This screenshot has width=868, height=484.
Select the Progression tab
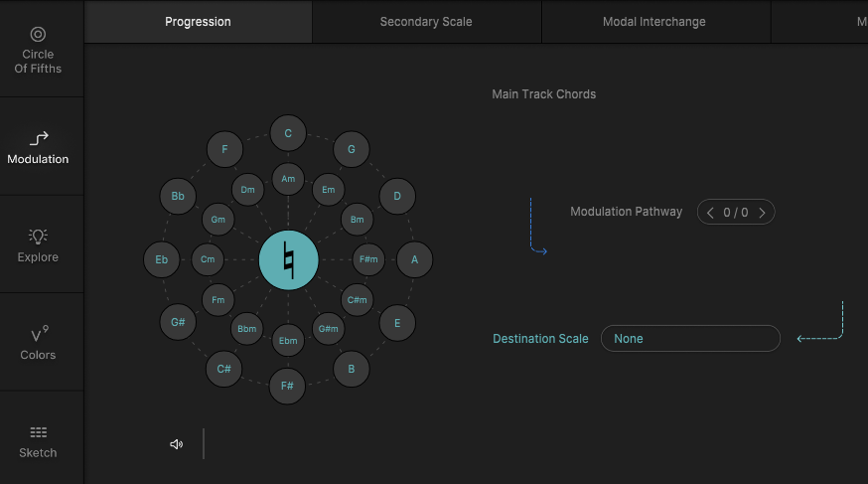pyautogui.click(x=198, y=22)
